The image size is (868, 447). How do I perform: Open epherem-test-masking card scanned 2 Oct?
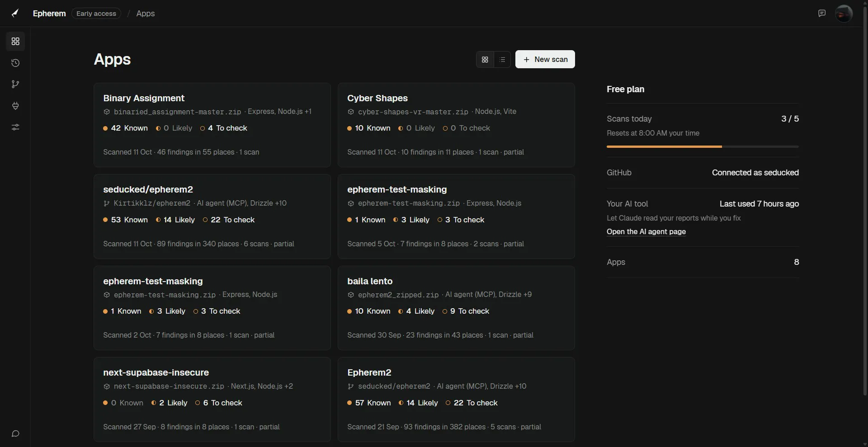point(212,308)
